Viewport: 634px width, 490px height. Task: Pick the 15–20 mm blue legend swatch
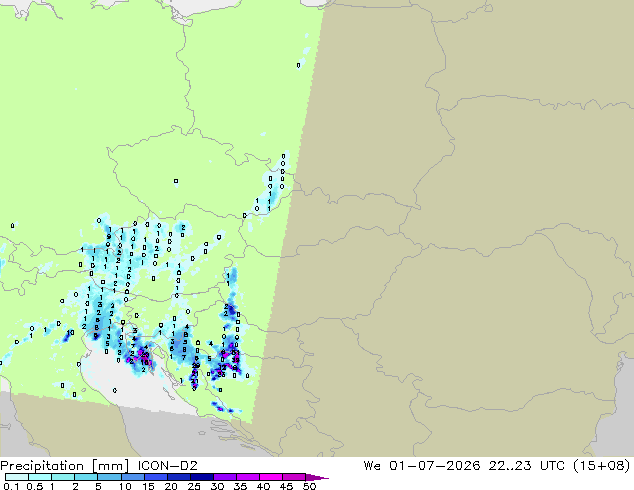[x=155, y=477]
